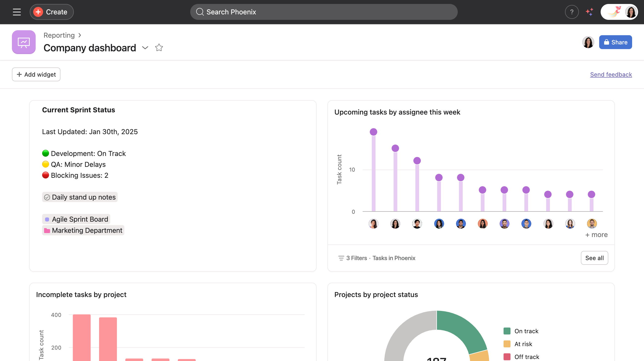644x361 pixels.
Task: Expand the Company dashboard title dropdown
Action: (145, 48)
